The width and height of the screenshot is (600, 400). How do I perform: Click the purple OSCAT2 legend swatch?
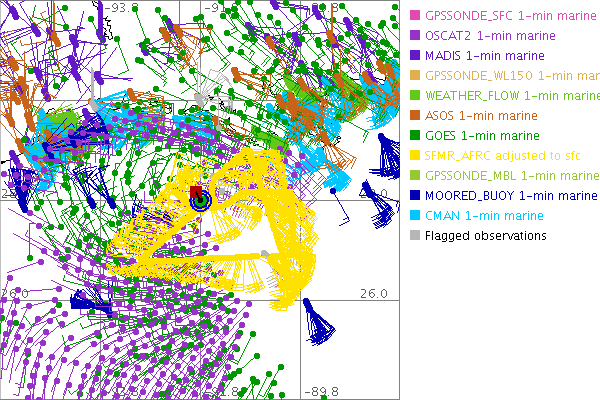coord(415,36)
